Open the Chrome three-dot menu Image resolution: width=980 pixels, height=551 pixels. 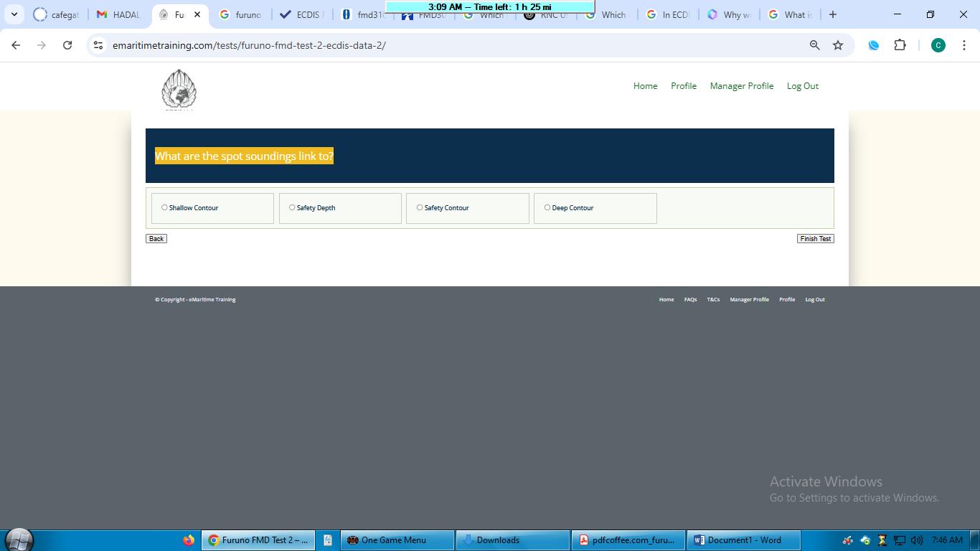[x=964, y=45]
